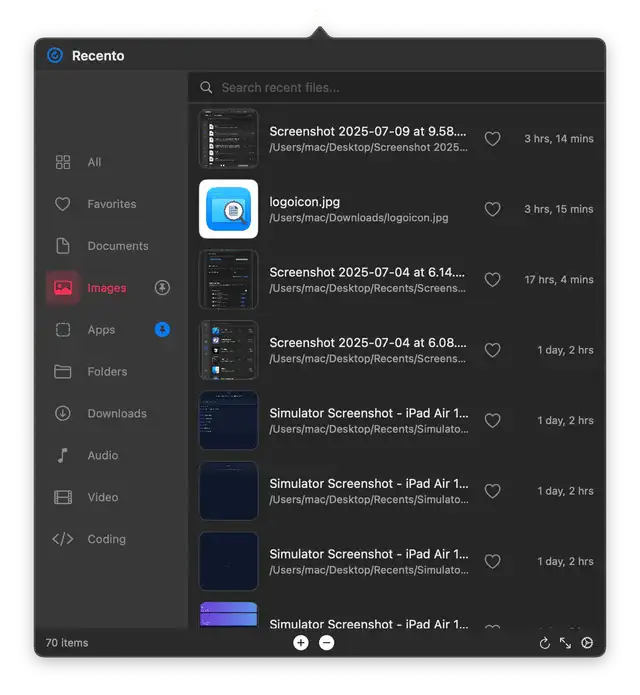Click the Recento app title
640x695 pixels.
98,56
